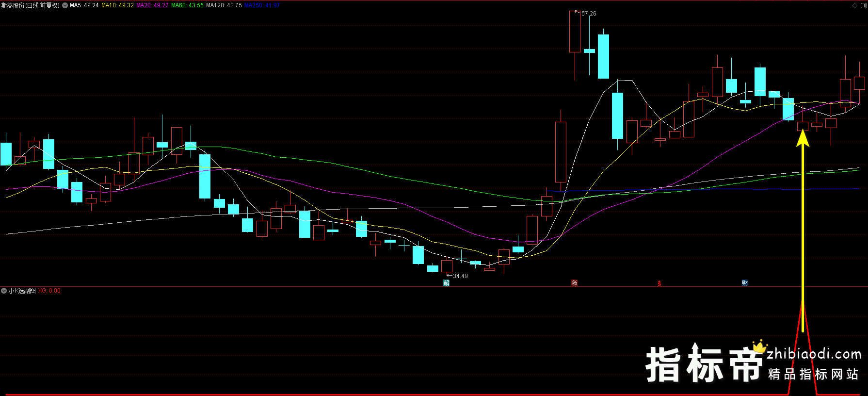
Task: Click the XG: 0.00 indicator value
Action: [x=49, y=291]
